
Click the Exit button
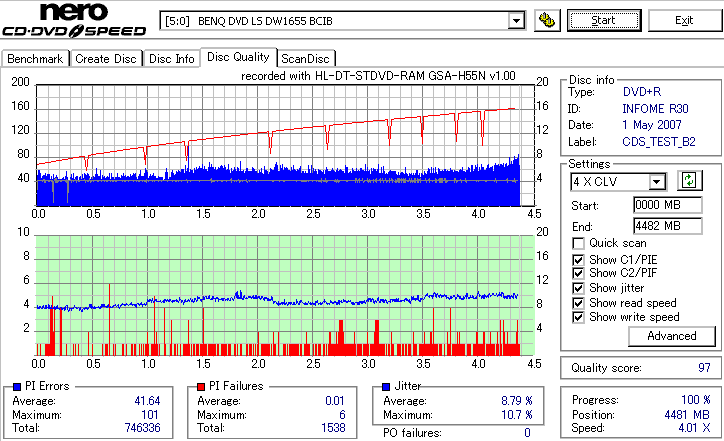tap(684, 20)
